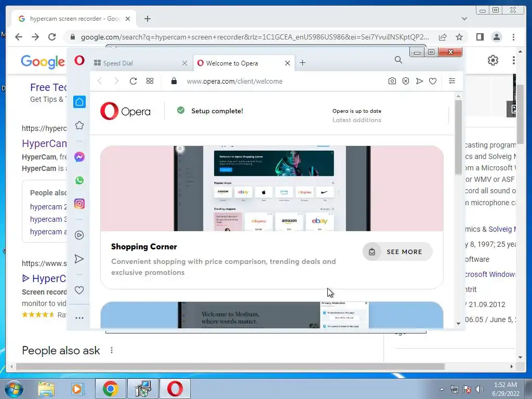Click Opera page's vertical scrollbar thumb

tap(458, 137)
